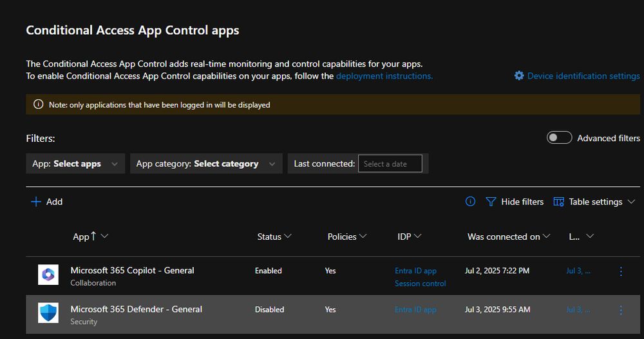This screenshot has height=339, width=644.
Task: Open the Status column dropdown
Action: click(x=287, y=236)
